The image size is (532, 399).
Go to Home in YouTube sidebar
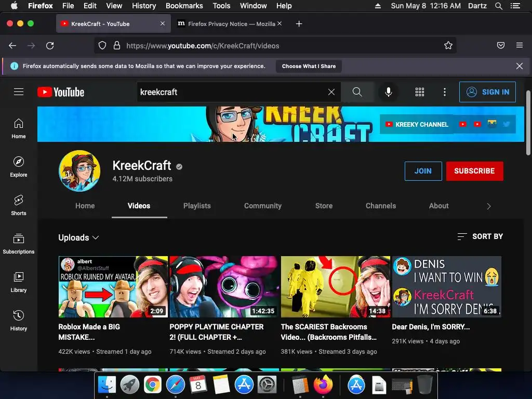19,129
